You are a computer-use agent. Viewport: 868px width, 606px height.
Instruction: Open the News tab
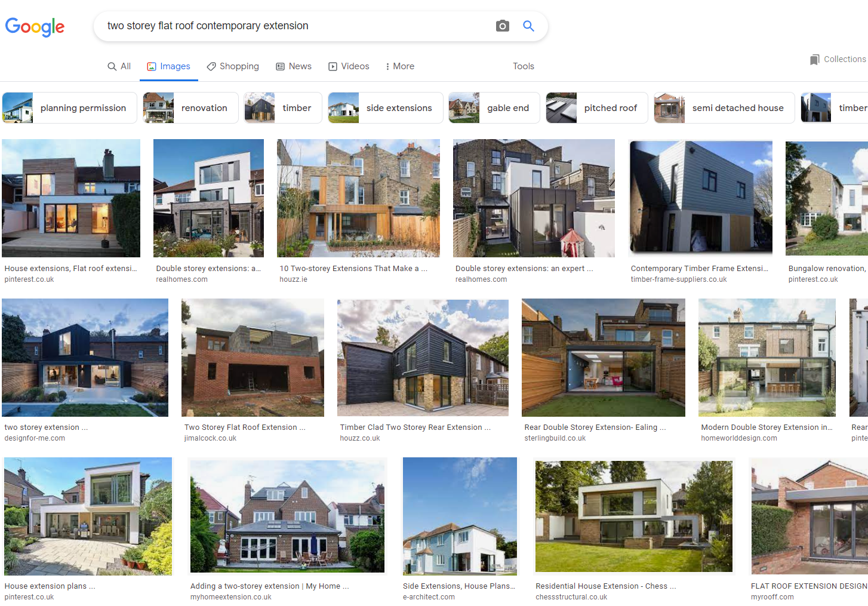[294, 66]
